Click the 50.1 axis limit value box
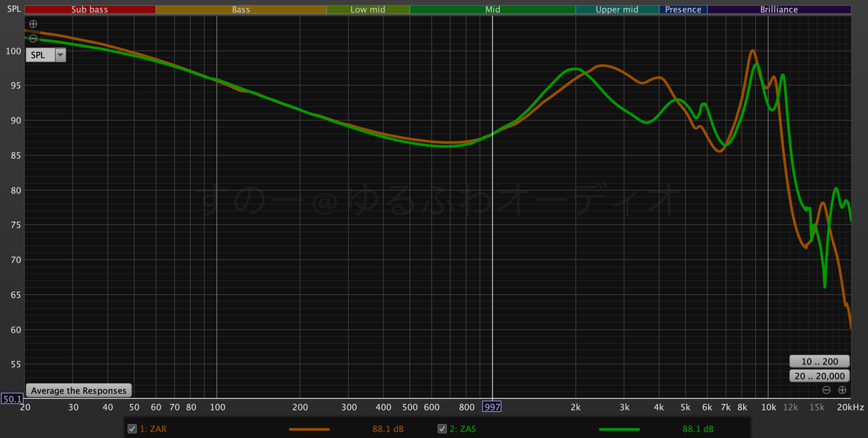 [11, 399]
